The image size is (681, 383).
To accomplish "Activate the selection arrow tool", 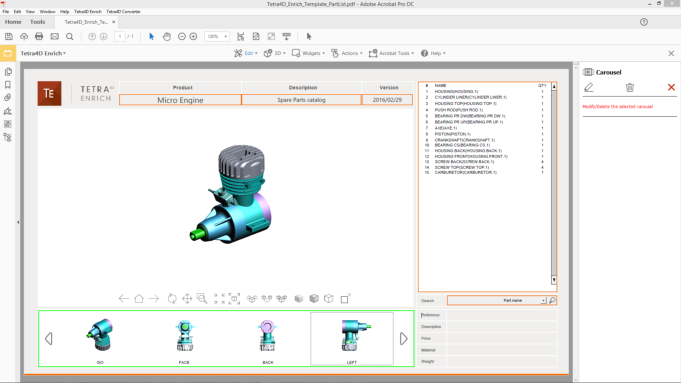I will 151,36.
